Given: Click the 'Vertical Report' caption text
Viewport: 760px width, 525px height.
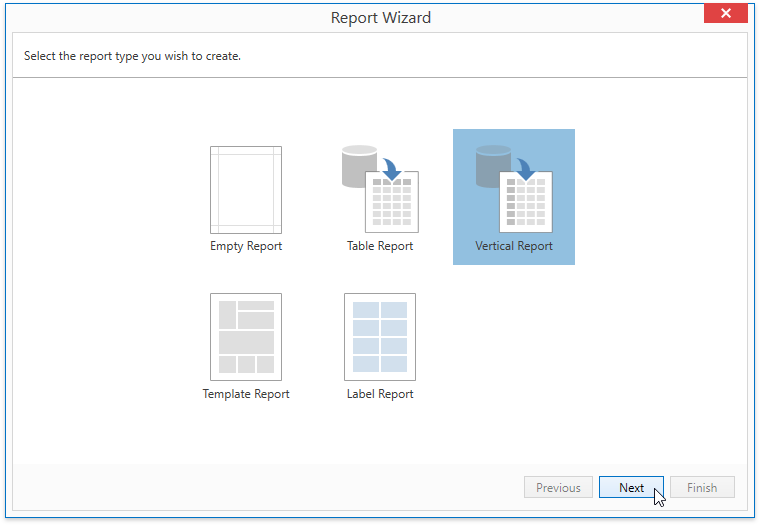Looking at the screenshot, I should coord(514,246).
